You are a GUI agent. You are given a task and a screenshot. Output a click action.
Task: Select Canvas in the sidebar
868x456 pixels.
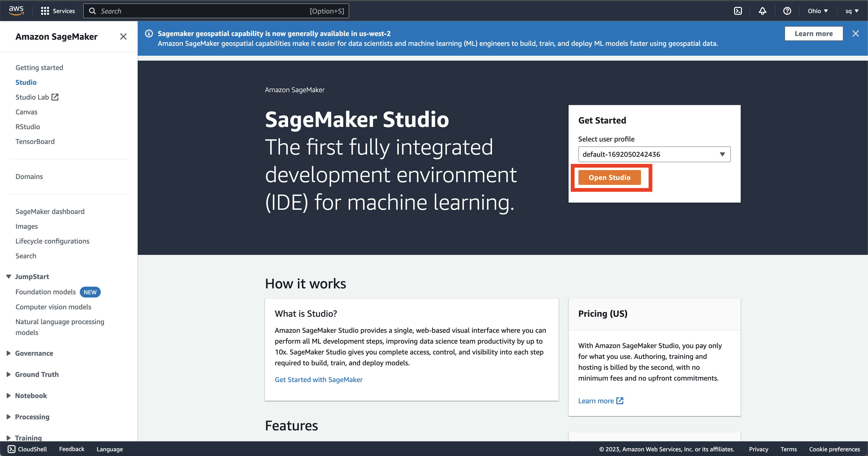[x=26, y=112]
